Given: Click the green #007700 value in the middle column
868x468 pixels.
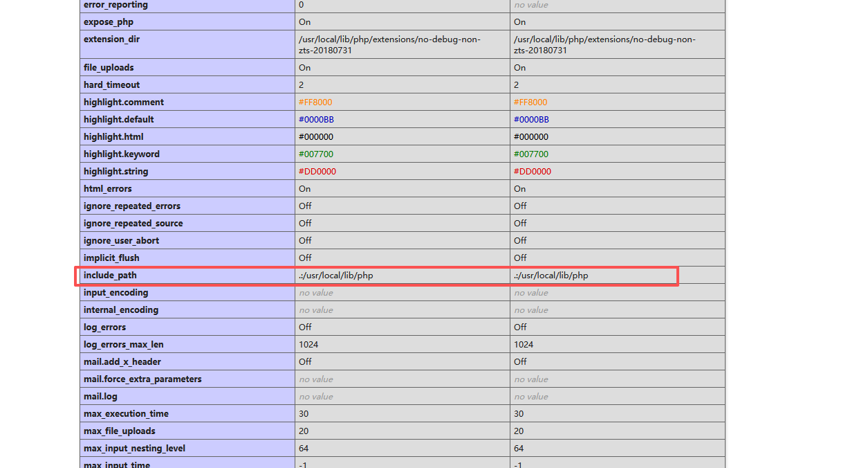Looking at the screenshot, I should (x=316, y=154).
